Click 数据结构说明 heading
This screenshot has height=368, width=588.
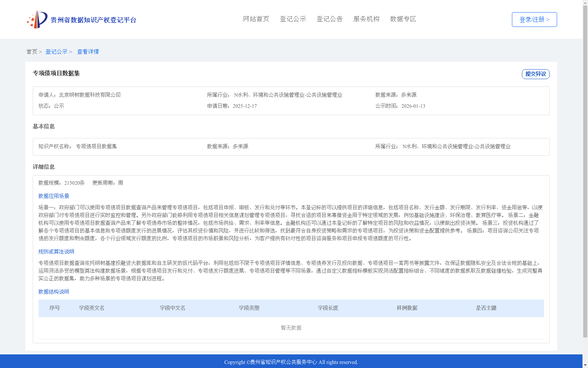pos(54,292)
